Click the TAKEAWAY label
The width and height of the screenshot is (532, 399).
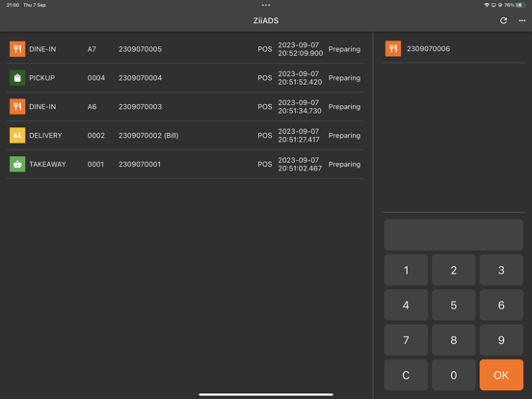(47, 165)
